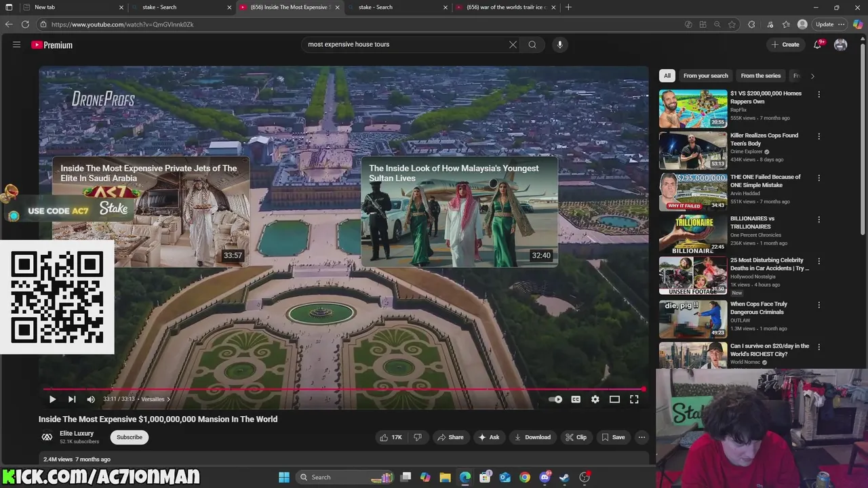Screen dimensions: 868x488
Task: Open the Favorites list icon
Action: pyautogui.click(x=786, y=24)
